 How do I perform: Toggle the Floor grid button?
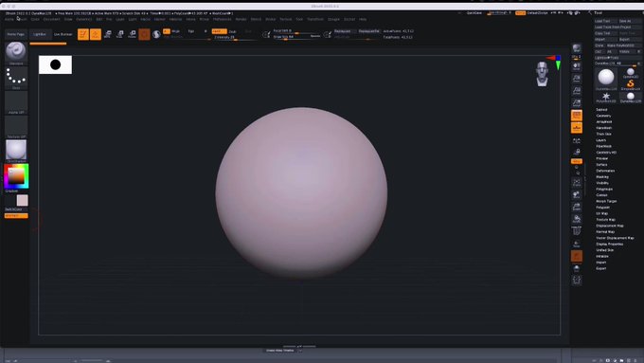tap(577, 128)
